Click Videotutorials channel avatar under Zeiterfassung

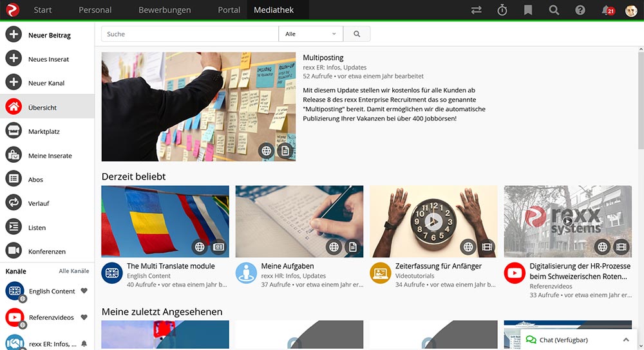(381, 273)
